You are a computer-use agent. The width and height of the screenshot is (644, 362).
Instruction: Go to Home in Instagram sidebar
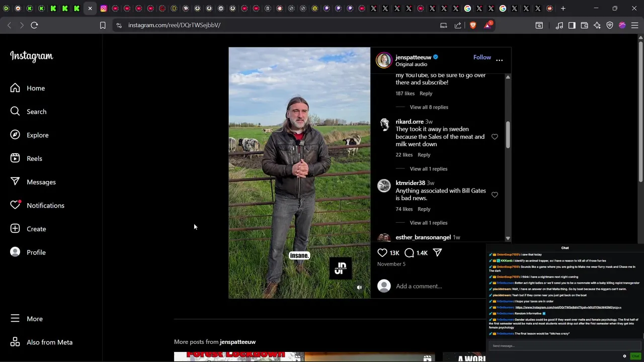[x=28, y=88]
